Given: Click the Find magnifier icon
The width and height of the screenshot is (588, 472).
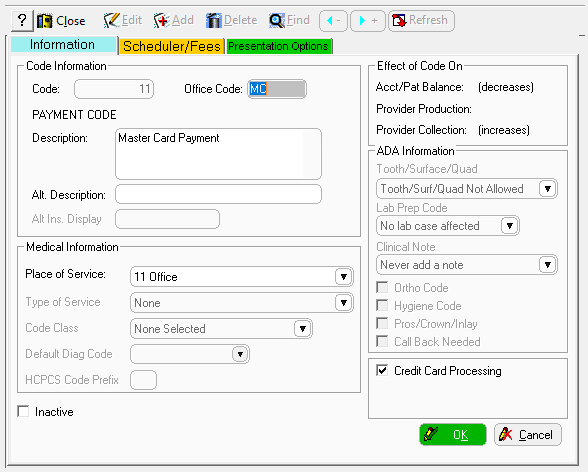Looking at the screenshot, I should [x=277, y=20].
